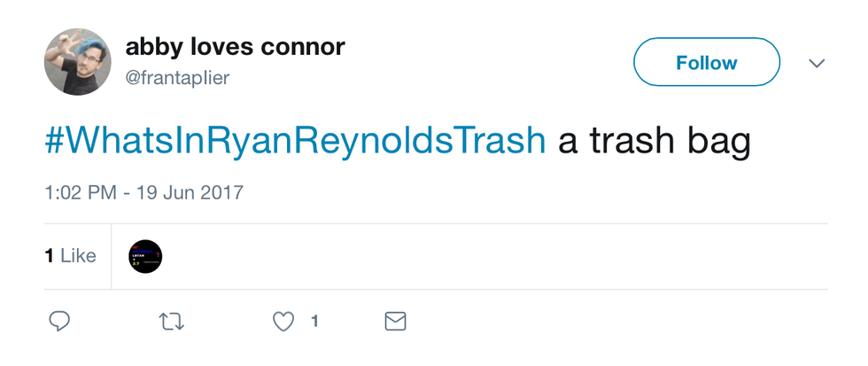This screenshot has width=868, height=366.
Task: Click the display name "abby loves connor"
Action: click(235, 47)
